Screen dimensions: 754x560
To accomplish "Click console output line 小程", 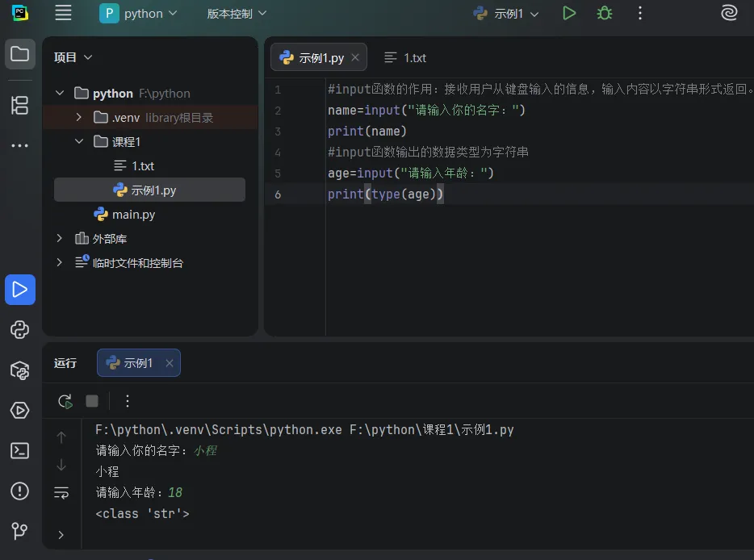I will [x=107, y=471].
